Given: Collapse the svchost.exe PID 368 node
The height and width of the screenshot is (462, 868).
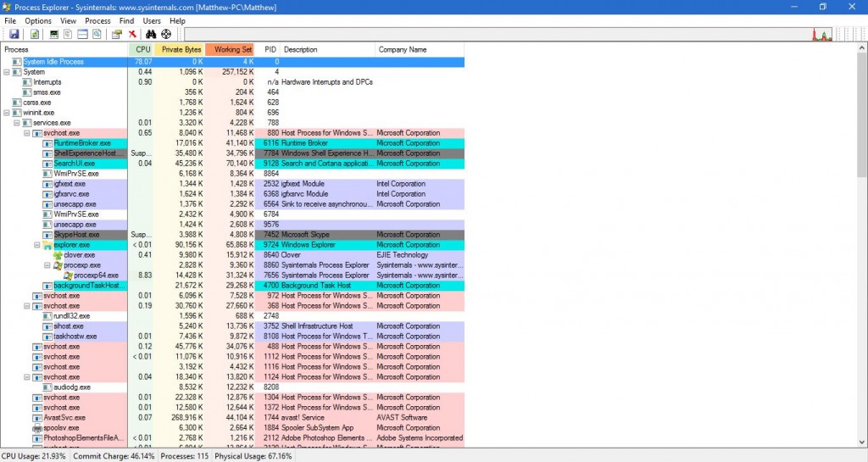Looking at the screenshot, I should [x=26, y=306].
